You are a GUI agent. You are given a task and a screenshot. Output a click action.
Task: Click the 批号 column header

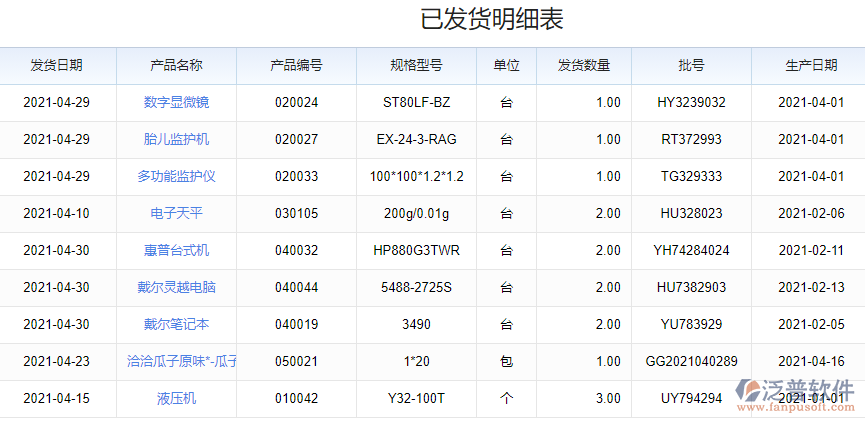(x=691, y=66)
